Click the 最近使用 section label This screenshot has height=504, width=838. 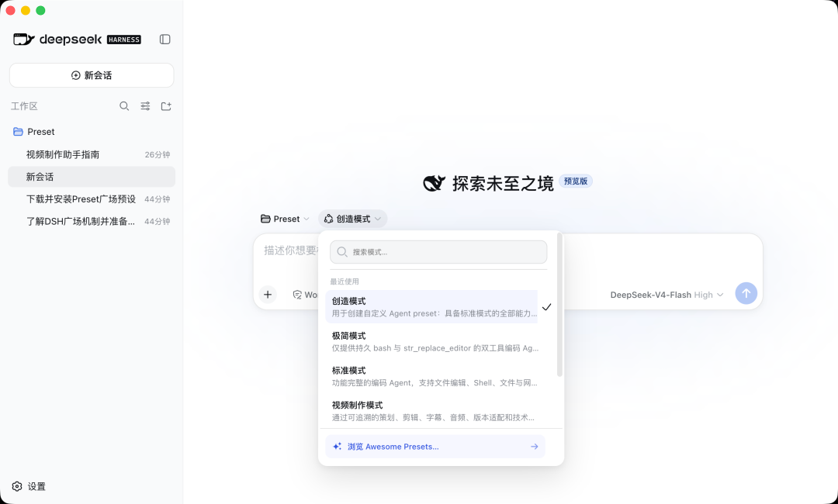pyautogui.click(x=345, y=281)
